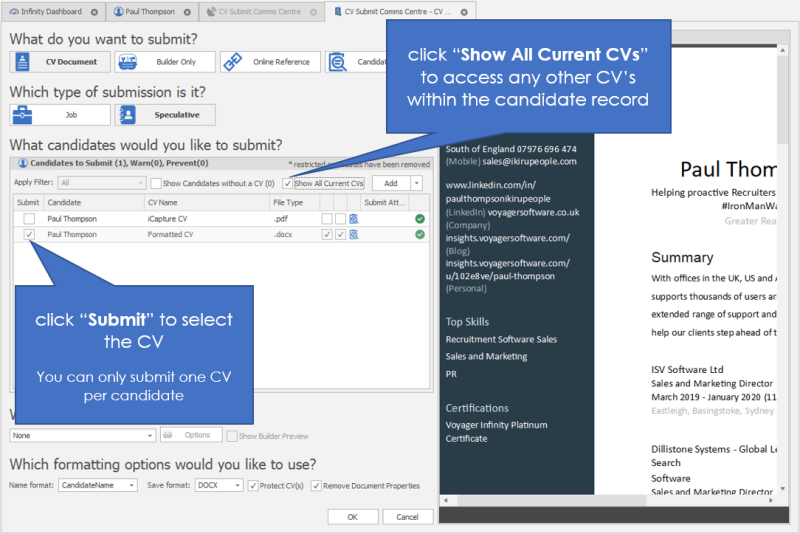
Task: Pick the Job submission type
Action: pyautogui.click(x=60, y=115)
